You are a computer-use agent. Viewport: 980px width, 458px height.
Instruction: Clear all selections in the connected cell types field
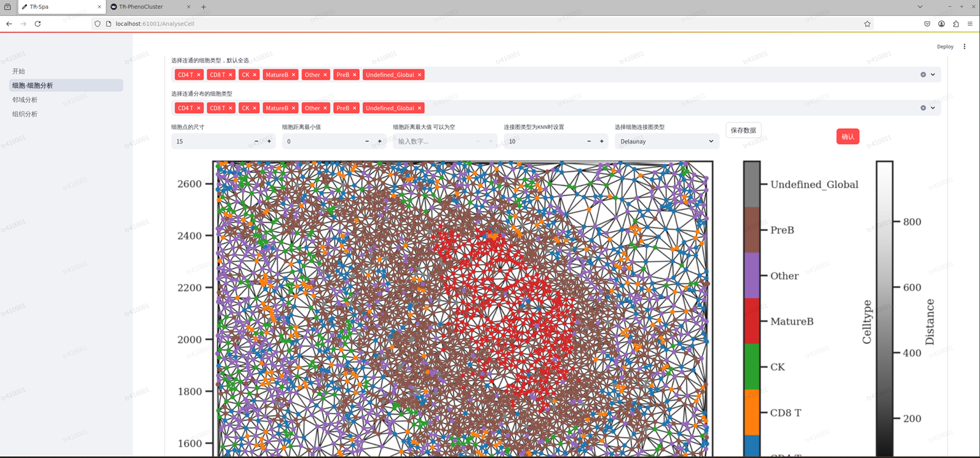[x=923, y=75]
